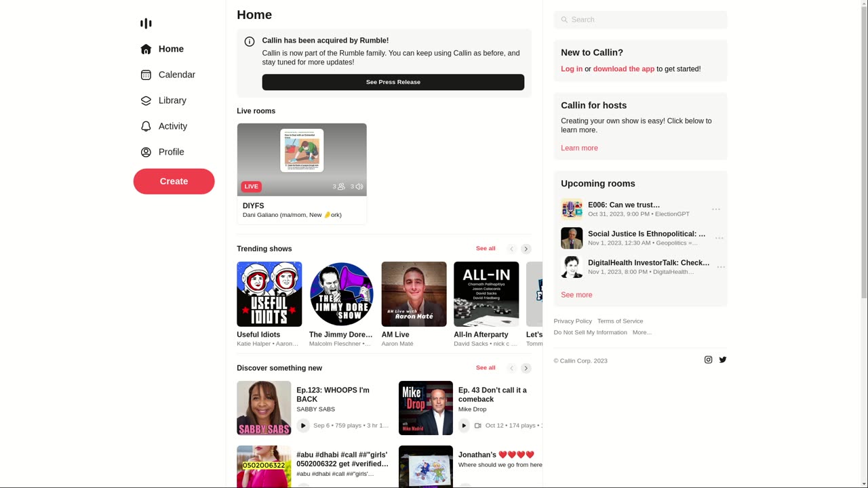The height and width of the screenshot is (488, 868).
Task: Go to next Trending shows page
Action: 526,249
